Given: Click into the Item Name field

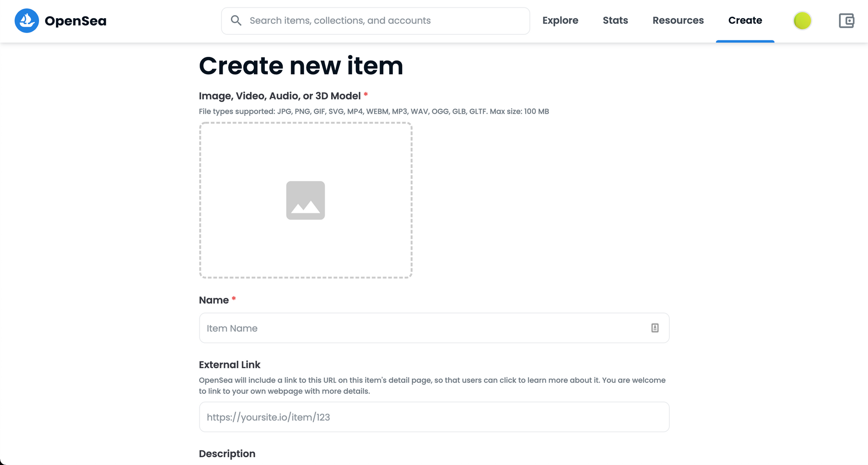Looking at the screenshot, I should pos(425,328).
